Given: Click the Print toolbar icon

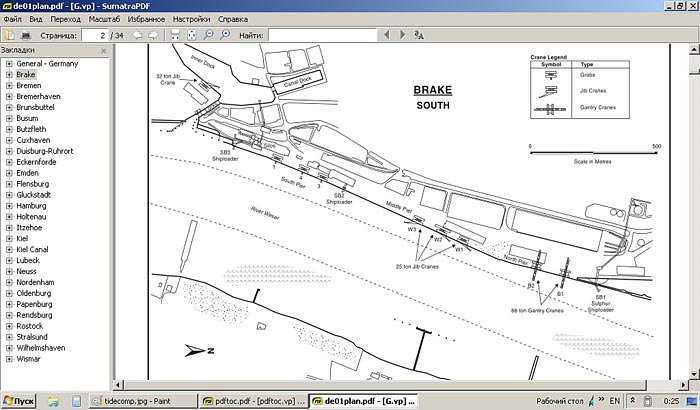Looking at the screenshot, I should click(x=26, y=35).
